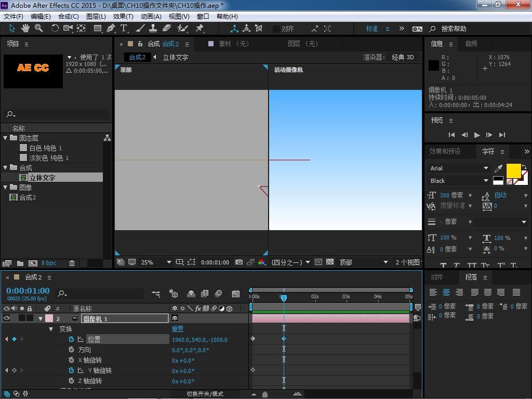532x399 pixels.
Task: Delete selected project item with trash icon
Action: [72, 263]
